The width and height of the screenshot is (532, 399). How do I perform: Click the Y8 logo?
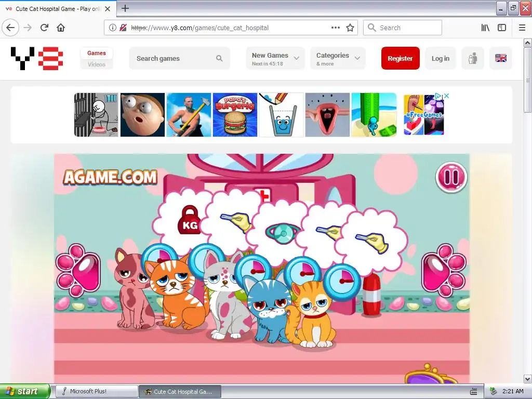pos(37,58)
